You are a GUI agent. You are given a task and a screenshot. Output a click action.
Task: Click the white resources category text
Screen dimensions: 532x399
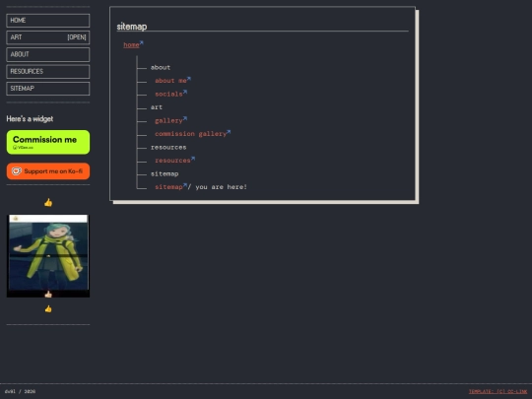pyautogui.click(x=168, y=147)
